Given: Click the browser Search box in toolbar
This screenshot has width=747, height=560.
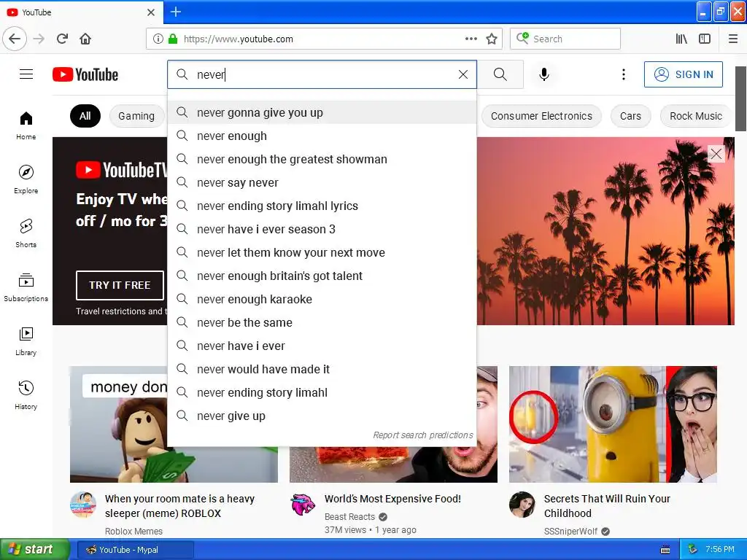Looking at the screenshot, I should point(565,39).
